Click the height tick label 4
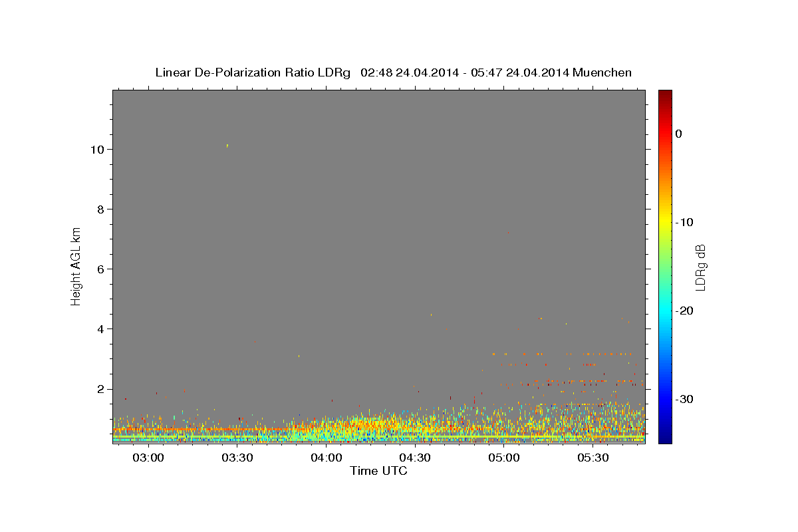 100,329
